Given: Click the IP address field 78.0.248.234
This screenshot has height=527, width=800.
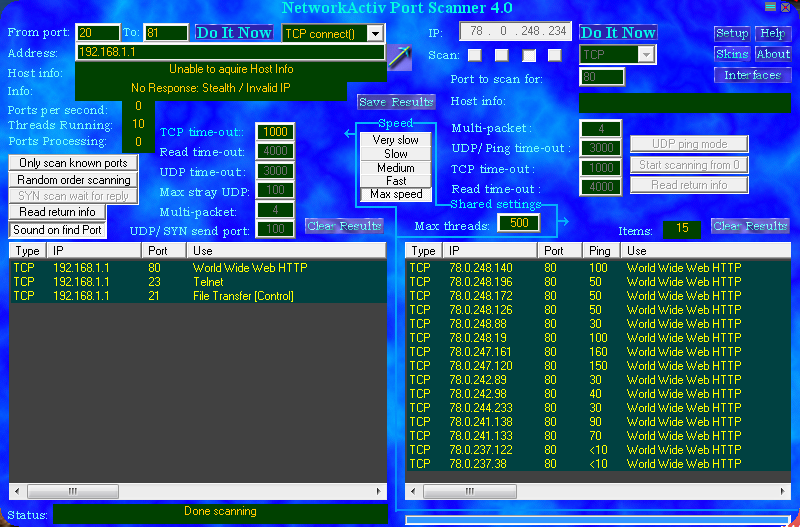Looking at the screenshot, I should 515,31.
